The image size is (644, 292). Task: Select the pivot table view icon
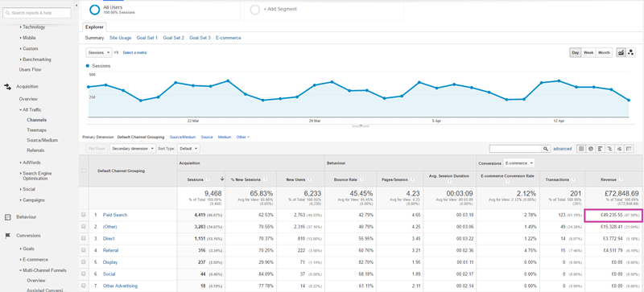pos(629,149)
